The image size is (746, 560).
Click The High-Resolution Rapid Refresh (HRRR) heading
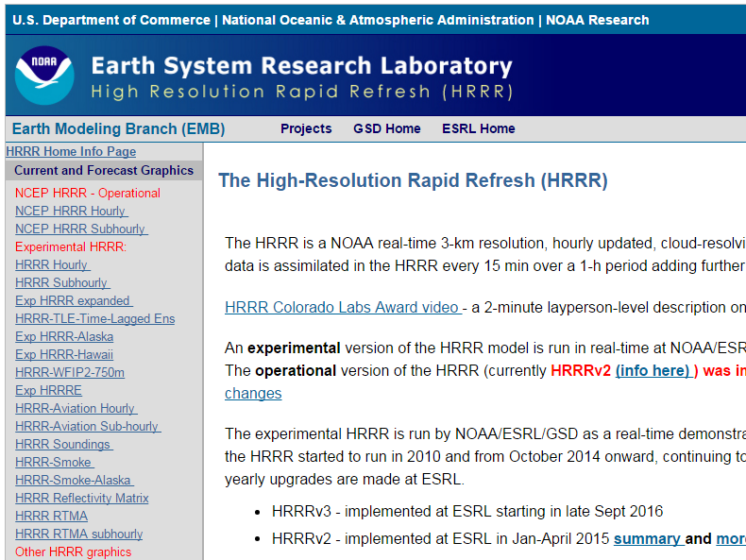(413, 180)
